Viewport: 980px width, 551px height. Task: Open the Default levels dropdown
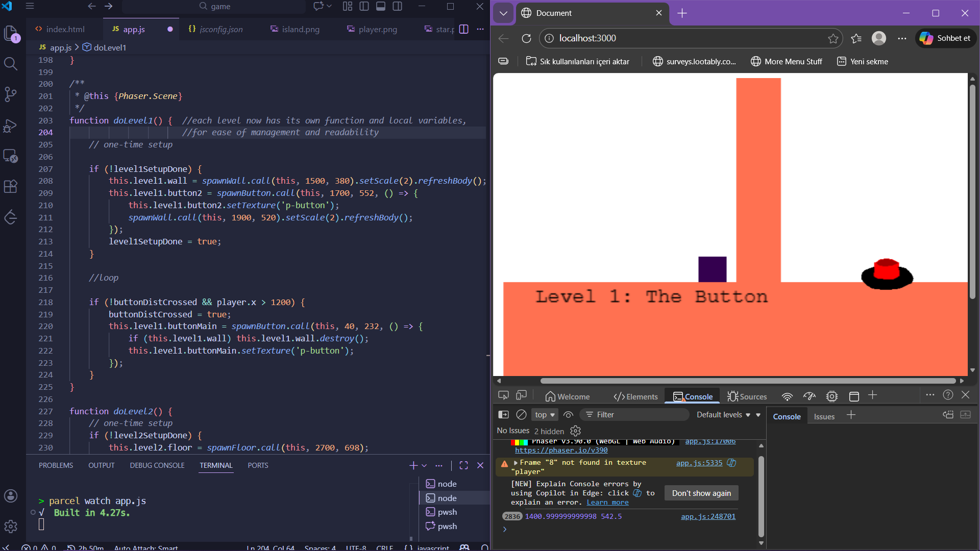click(x=723, y=415)
